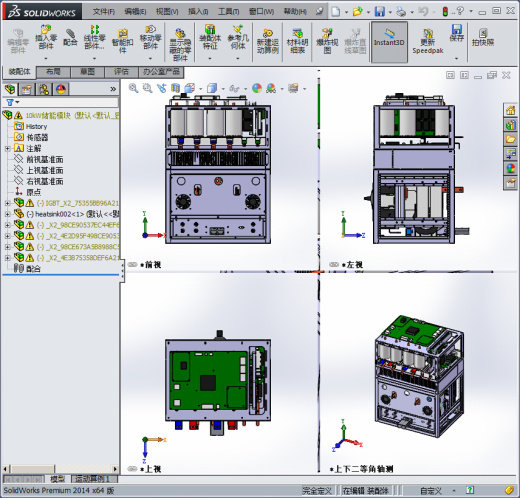Toggle the Instant3D button
The image size is (520, 498).
tap(389, 42)
